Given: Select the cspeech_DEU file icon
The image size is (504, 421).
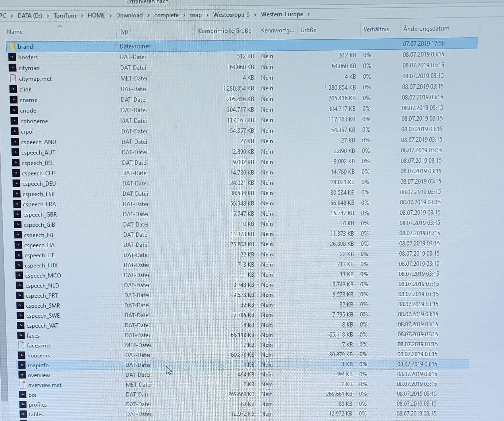Looking at the screenshot, I should point(16,184).
